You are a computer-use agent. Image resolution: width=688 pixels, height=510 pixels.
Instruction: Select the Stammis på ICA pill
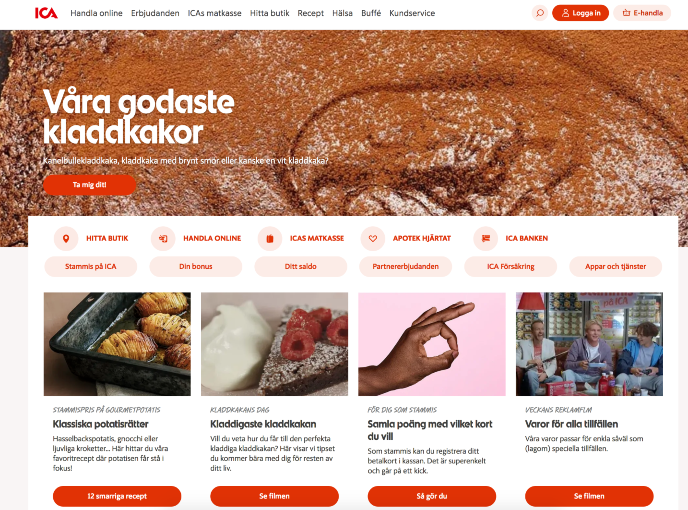pos(91,266)
